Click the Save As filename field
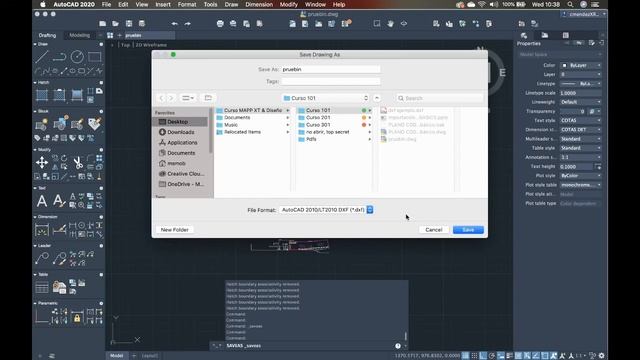Screen dimensions: 640x360 click(x=331, y=69)
